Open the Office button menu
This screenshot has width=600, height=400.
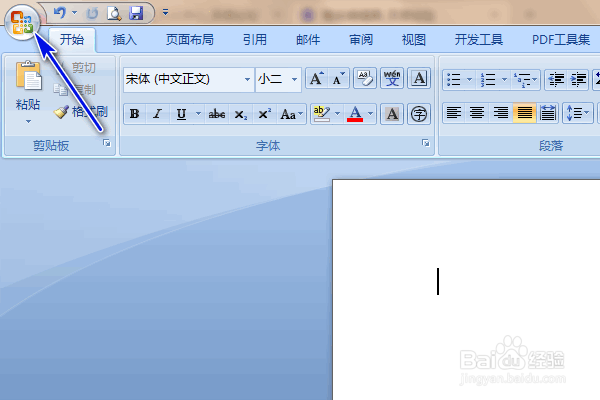click(x=22, y=22)
